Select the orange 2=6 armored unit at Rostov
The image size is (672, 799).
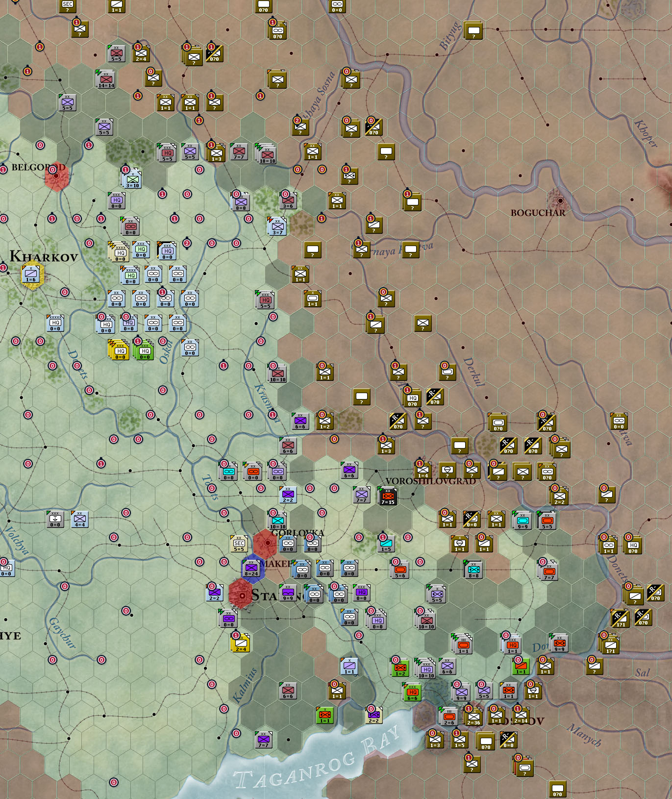point(449,716)
